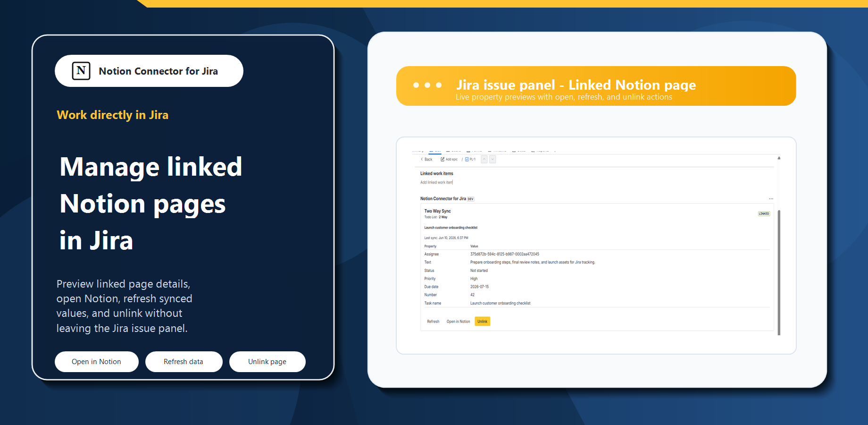Click the due date value 2026-07-15
The height and width of the screenshot is (425, 868).
pos(479,287)
